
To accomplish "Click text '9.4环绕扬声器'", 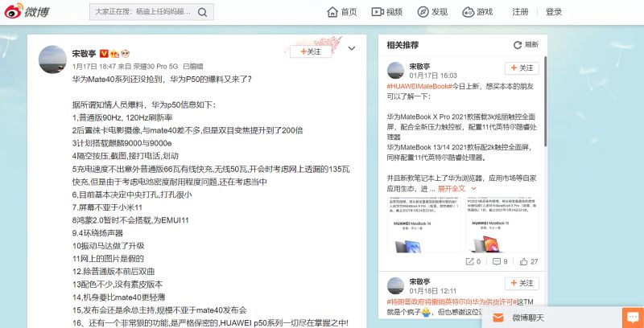I will [x=97, y=233].
